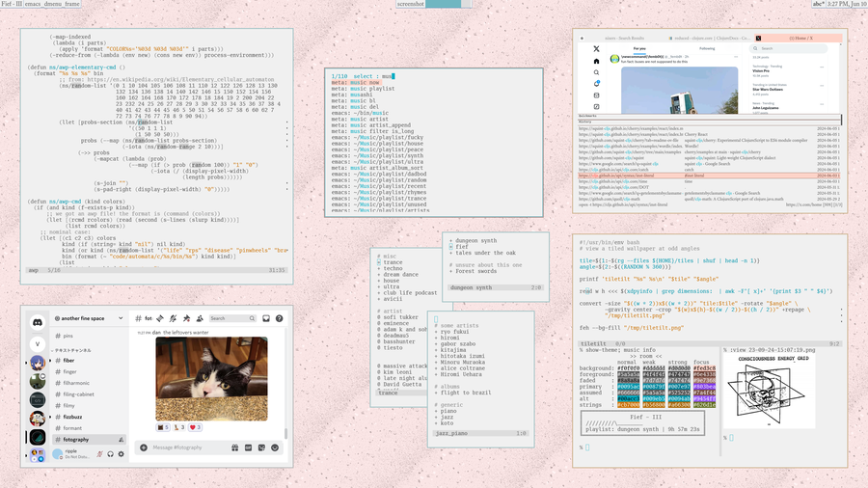Click the Discord chat scrollbar

(x=285, y=433)
